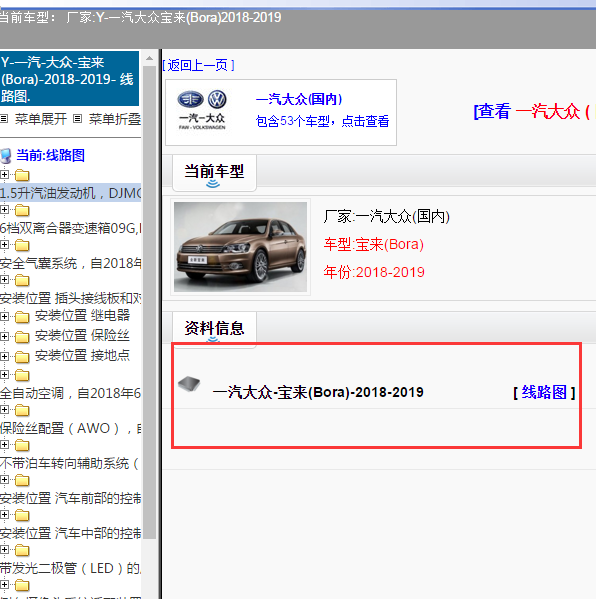Select 带发光二极管（LED）的 tree item
The width and height of the screenshot is (596, 599).
[70, 568]
